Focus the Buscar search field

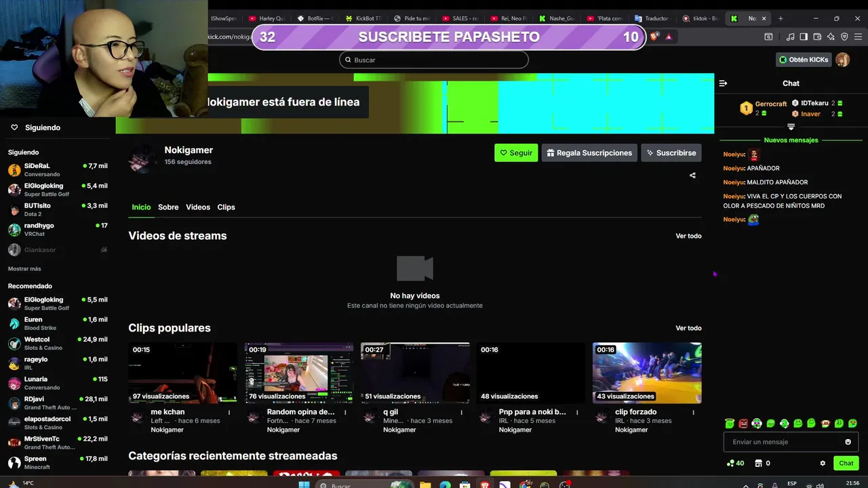click(433, 60)
